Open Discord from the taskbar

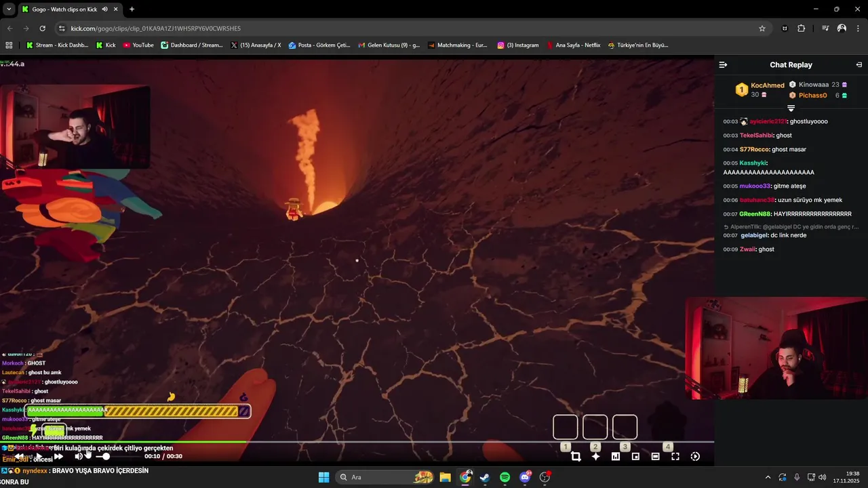525,477
